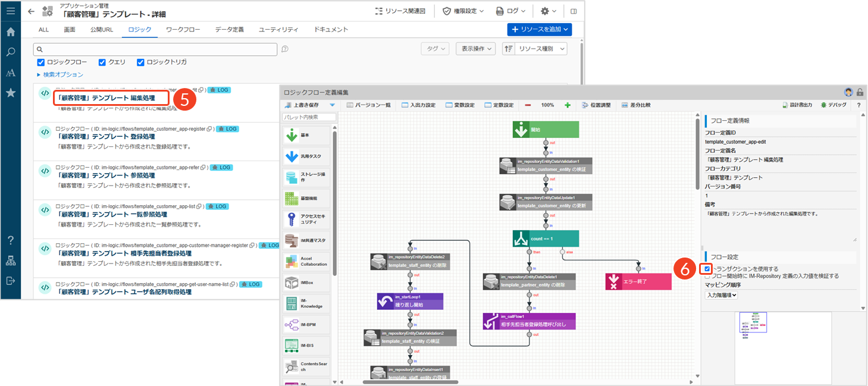The height and width of the screenshot is (386, 868).
Task: Expand the 表示操作 dropdown
Action: pos(475,49)
